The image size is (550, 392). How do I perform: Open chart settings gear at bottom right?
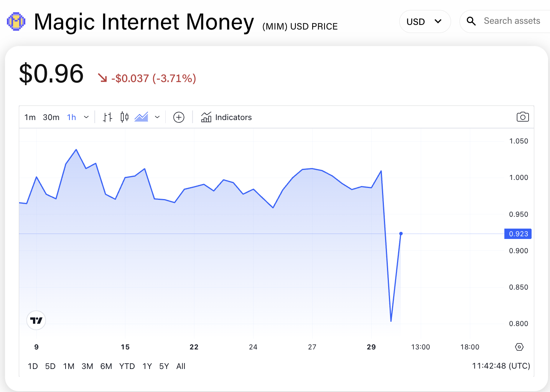(x=519, y=347)
